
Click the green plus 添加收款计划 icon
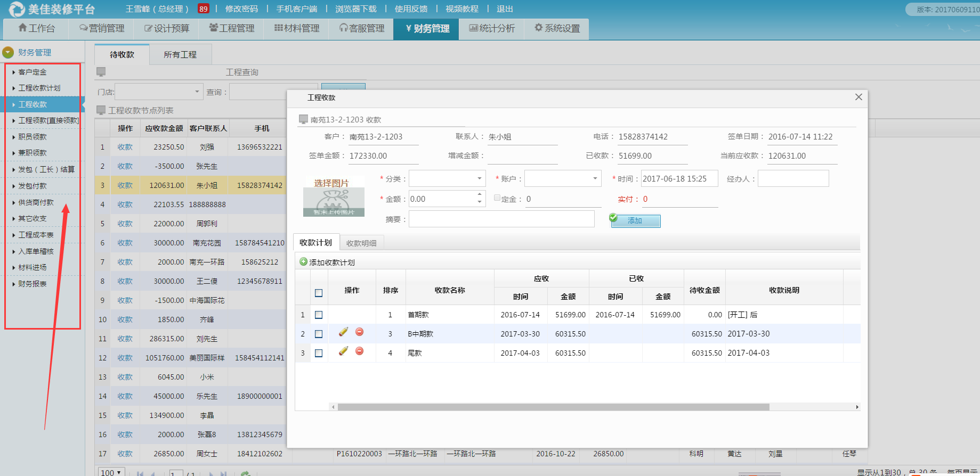pos(304,262)
